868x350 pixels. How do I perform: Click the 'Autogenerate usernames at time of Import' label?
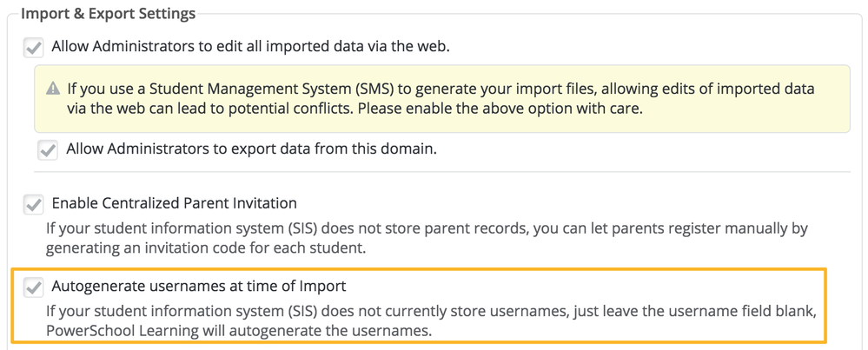(x=199, y=285)
